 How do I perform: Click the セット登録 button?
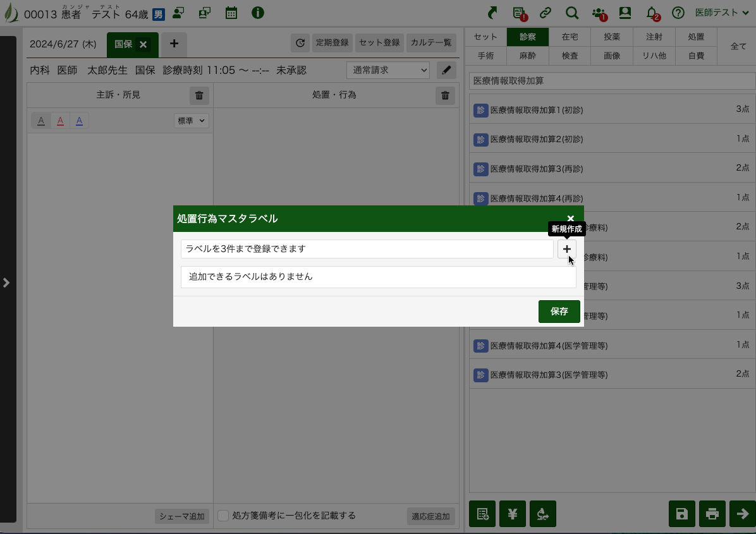point(379,43)
